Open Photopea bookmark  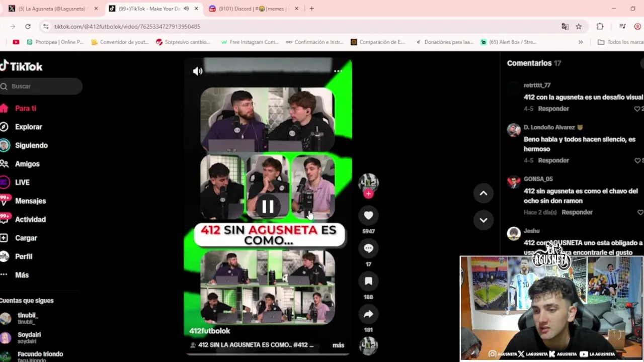point(55,42)
